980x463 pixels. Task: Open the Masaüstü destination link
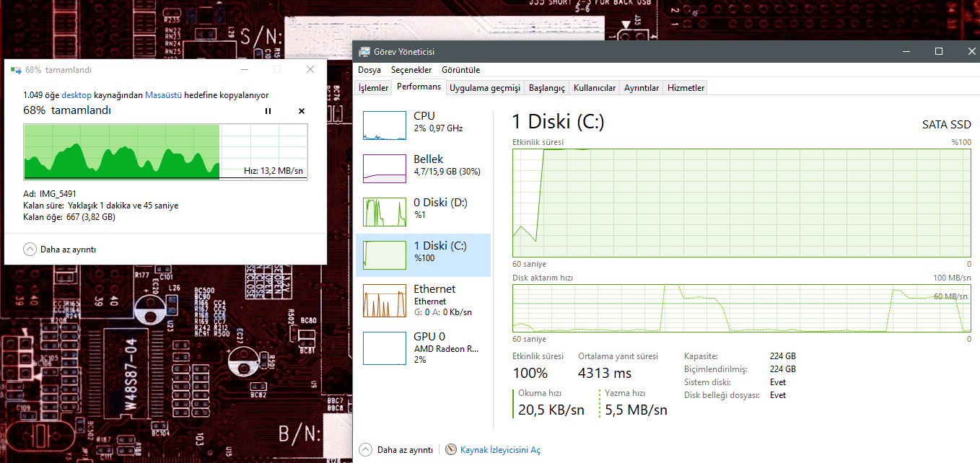click(164, 95)
